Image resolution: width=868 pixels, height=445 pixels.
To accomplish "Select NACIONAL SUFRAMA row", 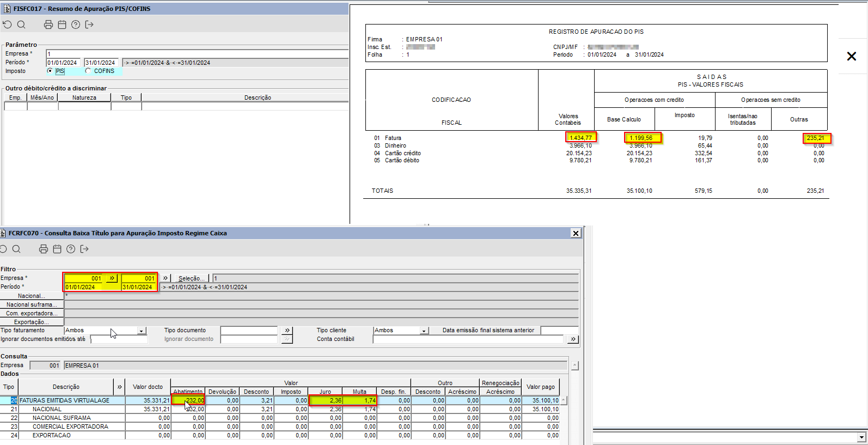I will click(x=280, y=418).
